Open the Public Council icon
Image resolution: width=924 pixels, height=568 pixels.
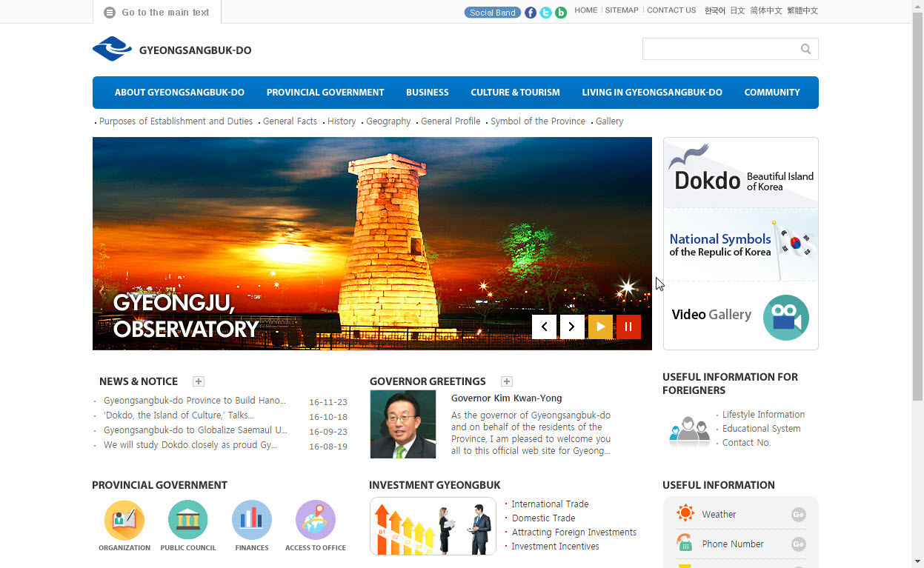188,520
